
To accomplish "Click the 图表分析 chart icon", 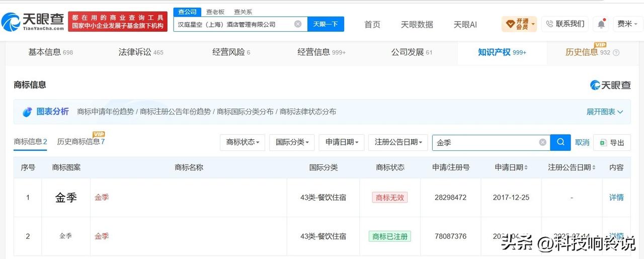I will 27,112.
